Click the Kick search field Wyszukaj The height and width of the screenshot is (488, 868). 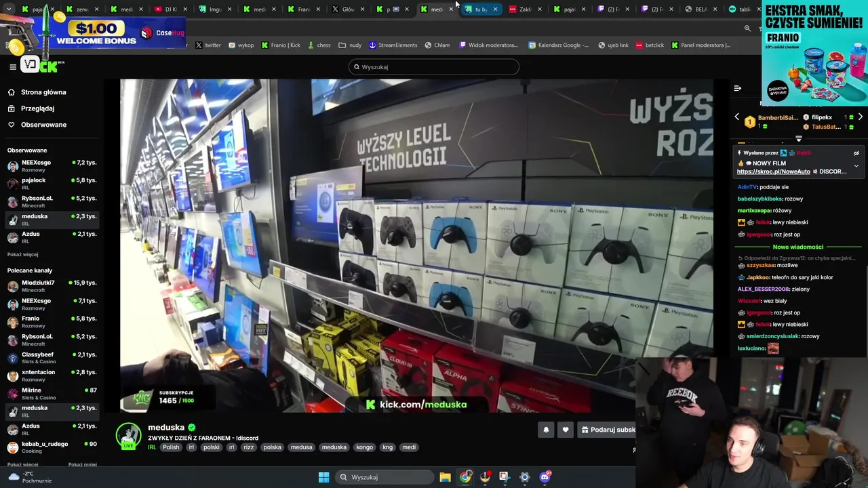tap(434, 67)
